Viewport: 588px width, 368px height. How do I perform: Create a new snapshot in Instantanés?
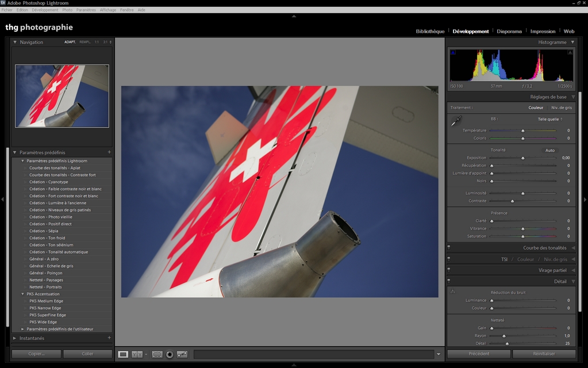(109, 338)
